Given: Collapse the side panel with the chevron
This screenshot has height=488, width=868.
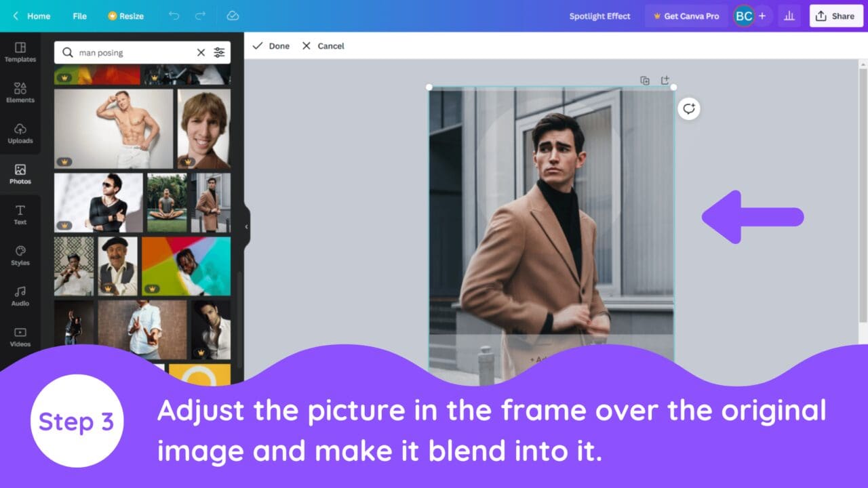Looking at the screenshot, I should pos(246,227).
